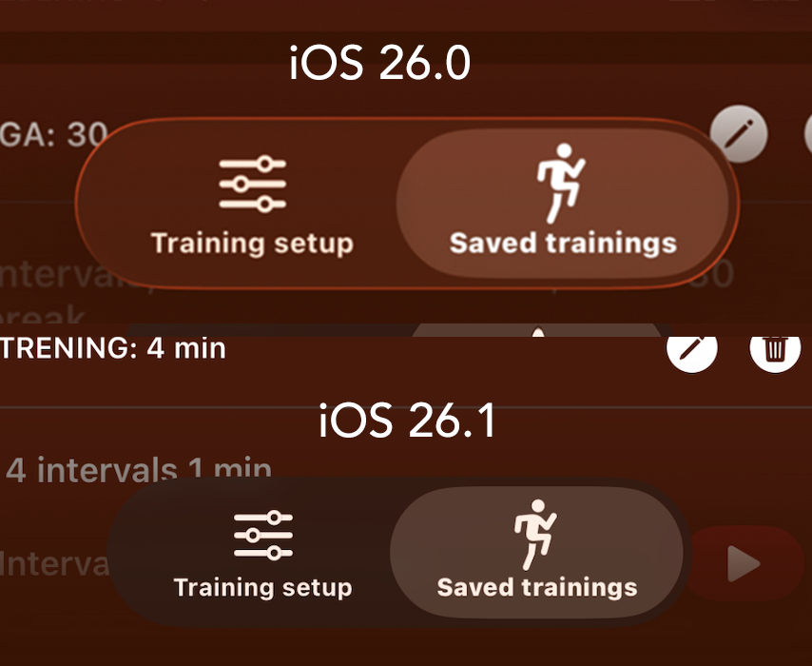The width and height of the screenshot is (812, 666).
Task: Click the iOS 26.1 heading label
Action: point(407,420)
